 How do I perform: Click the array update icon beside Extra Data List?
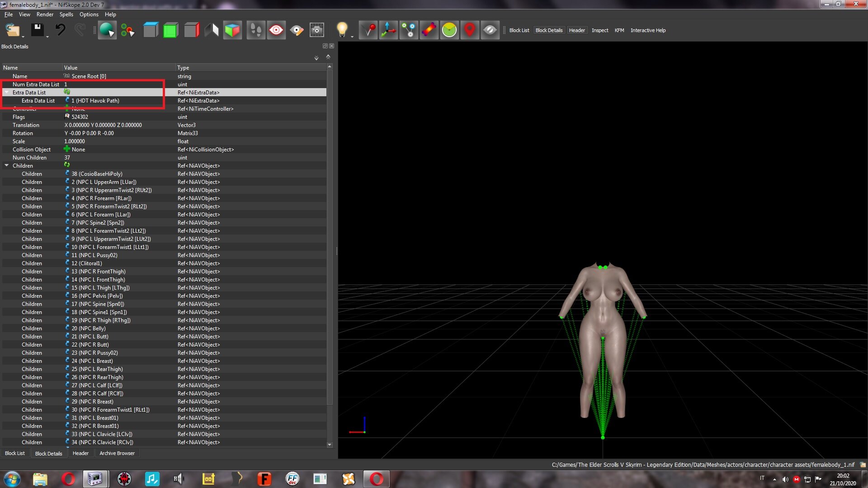[x=67, y=92]
